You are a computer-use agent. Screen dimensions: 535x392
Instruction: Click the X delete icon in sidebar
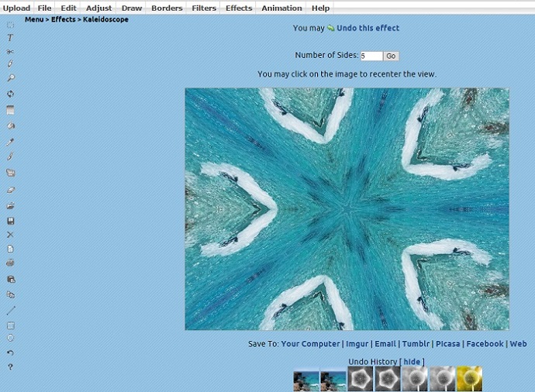(x=11, y=235)
